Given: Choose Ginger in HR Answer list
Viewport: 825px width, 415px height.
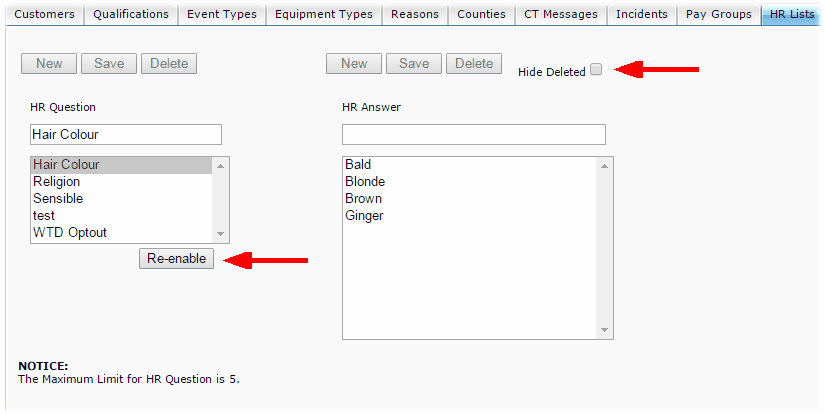Looking at the screenshot, I should 364,216.
